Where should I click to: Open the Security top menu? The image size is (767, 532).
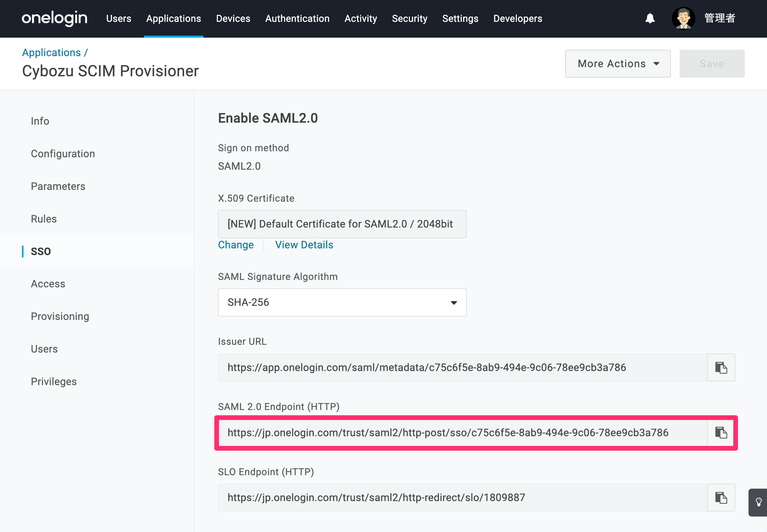pyautogui.click(x=410, y=18)
